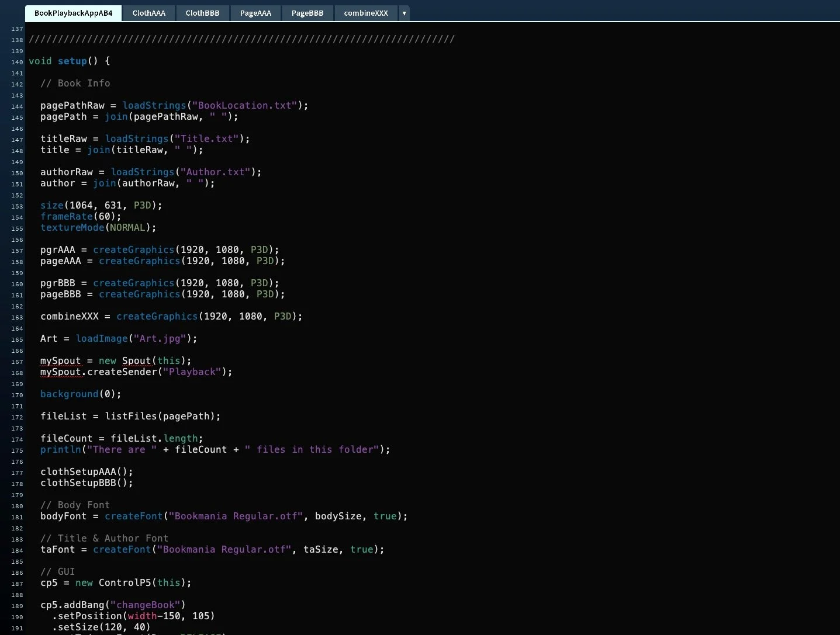840x635 pixels.
Task: Click the "BookLocation.txt" string
Action: point(244,105)
